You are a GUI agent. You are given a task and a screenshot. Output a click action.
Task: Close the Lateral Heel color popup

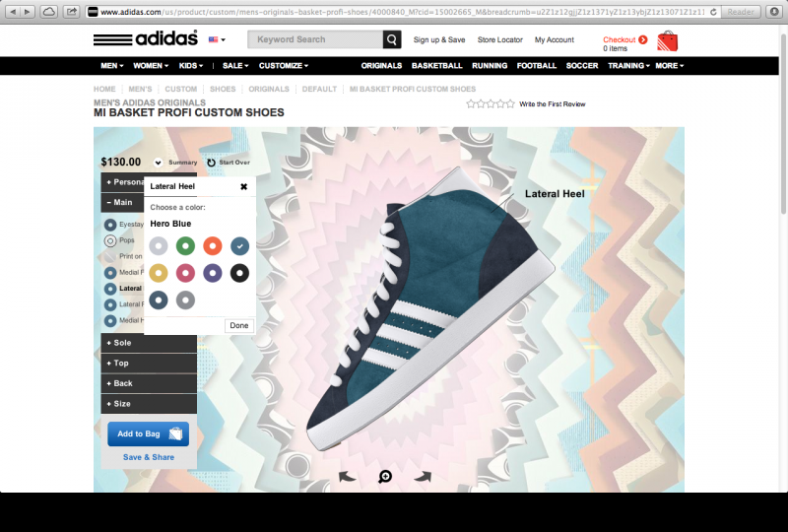(x=243, y=186)
